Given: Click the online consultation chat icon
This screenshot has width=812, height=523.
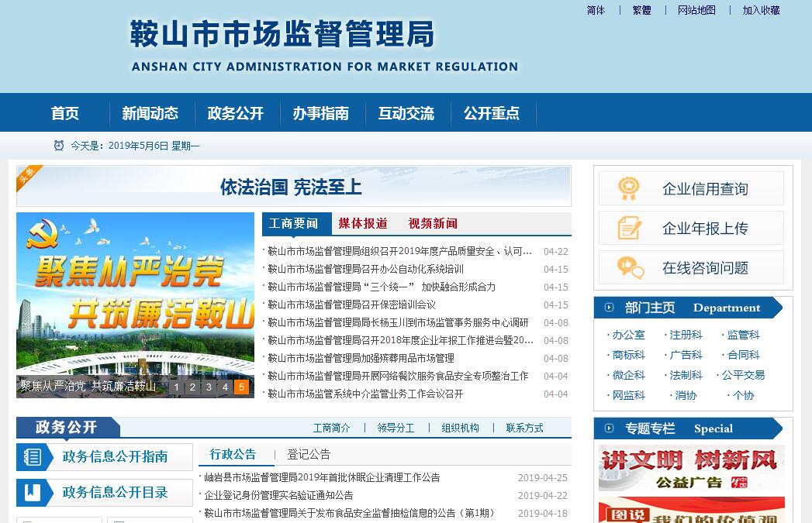Looking at the screenshot, I should click(630, 267).
